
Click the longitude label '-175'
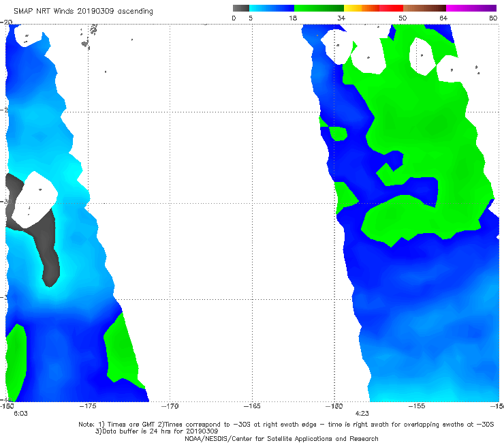88,406
